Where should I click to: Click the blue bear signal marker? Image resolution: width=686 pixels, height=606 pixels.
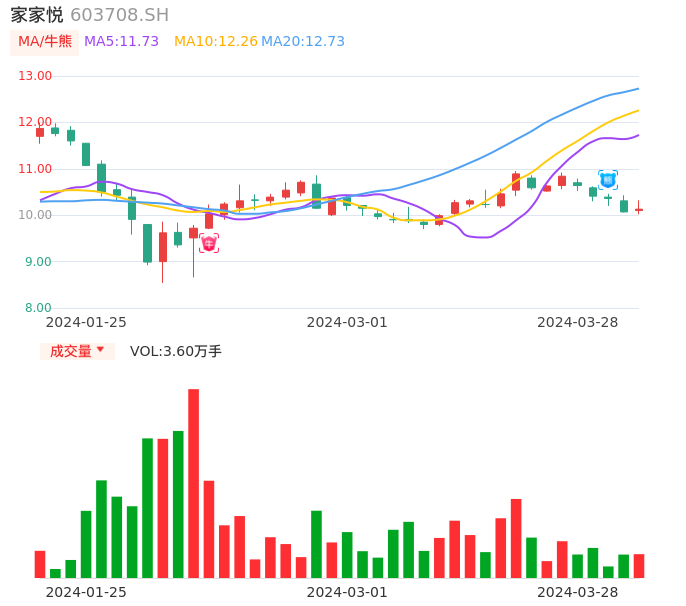coord(608,180)
